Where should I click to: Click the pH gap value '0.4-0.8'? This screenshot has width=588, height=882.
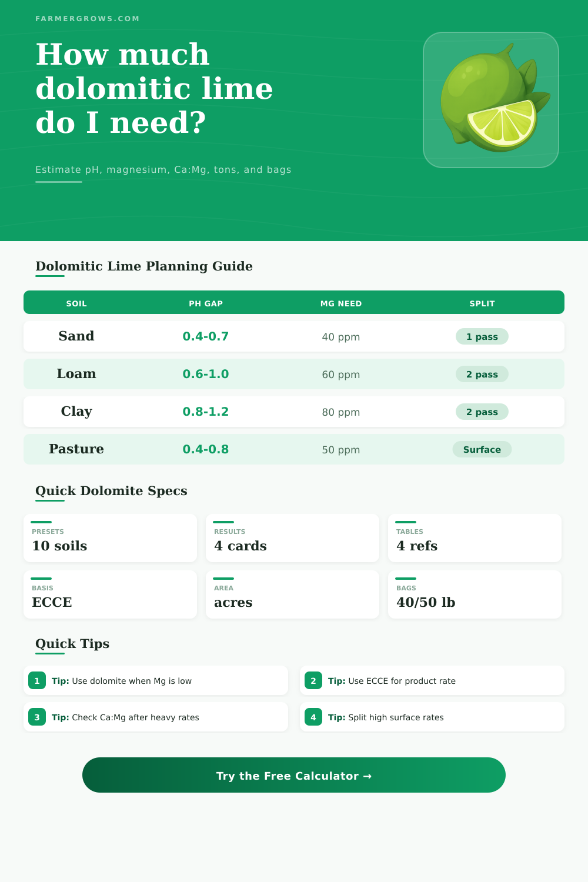206,449
